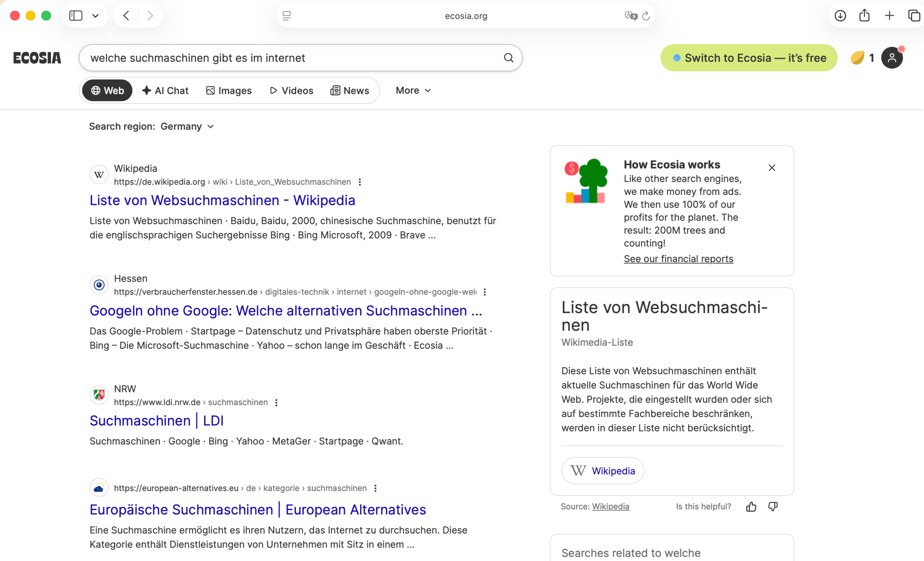Click Switch to Ecosia — it's free button
The height and width of the screenshot is (561, 924).
749,58
